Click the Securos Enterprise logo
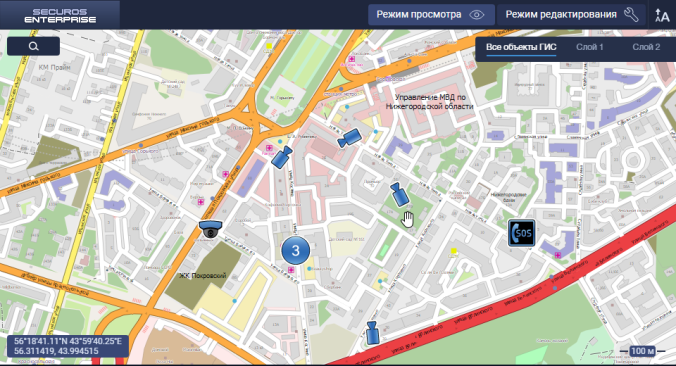Viewport: 676px width, 366px height. click(x=60, y=15)
